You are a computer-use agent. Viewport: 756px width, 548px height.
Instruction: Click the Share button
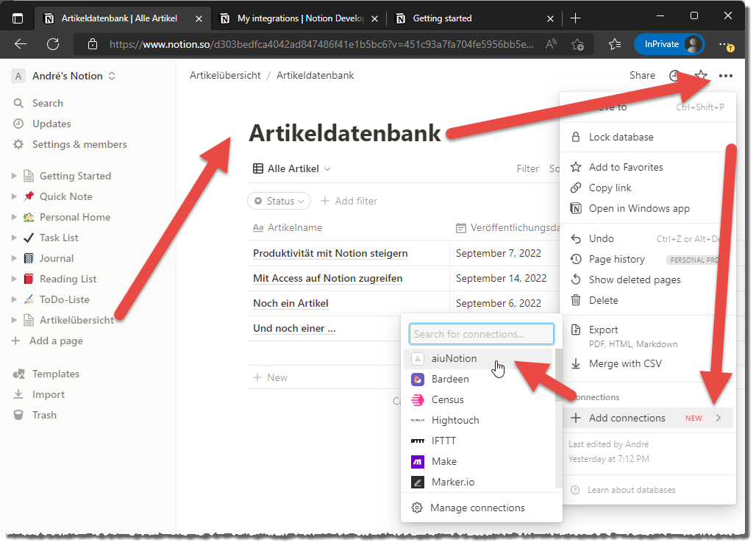[x=642, y=75]
